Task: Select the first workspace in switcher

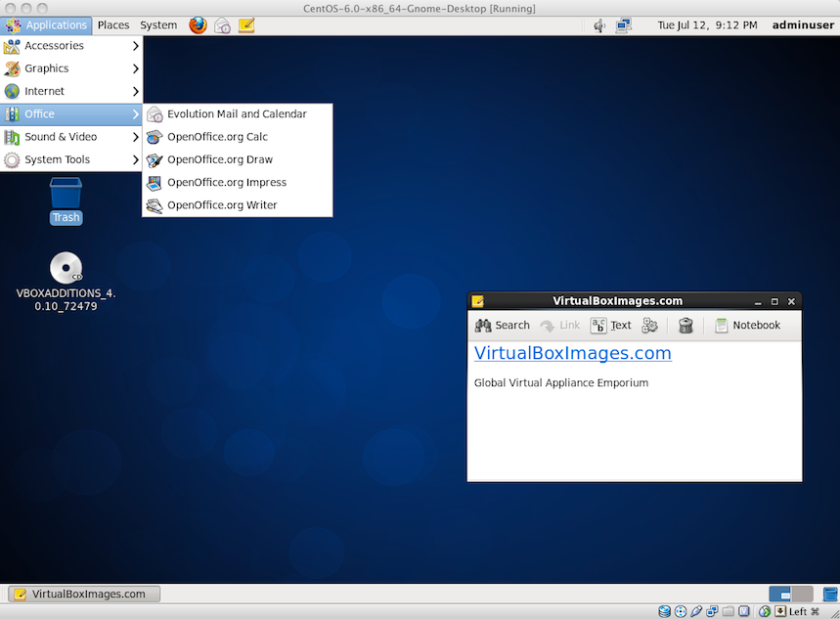Action: [x=779, y=594]
